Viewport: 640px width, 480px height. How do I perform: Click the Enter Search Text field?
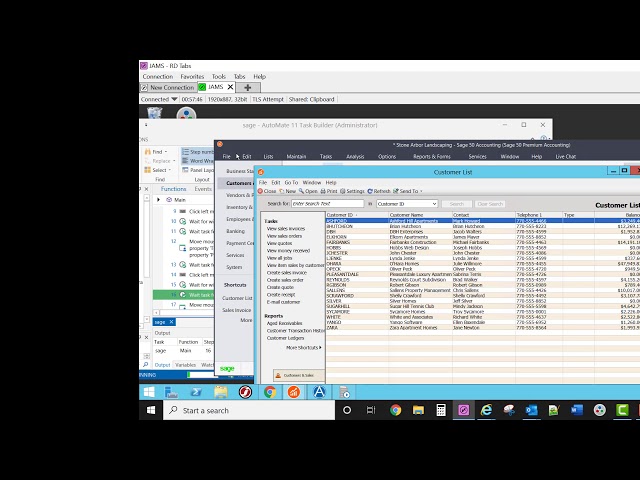click(x=327, y=204)
